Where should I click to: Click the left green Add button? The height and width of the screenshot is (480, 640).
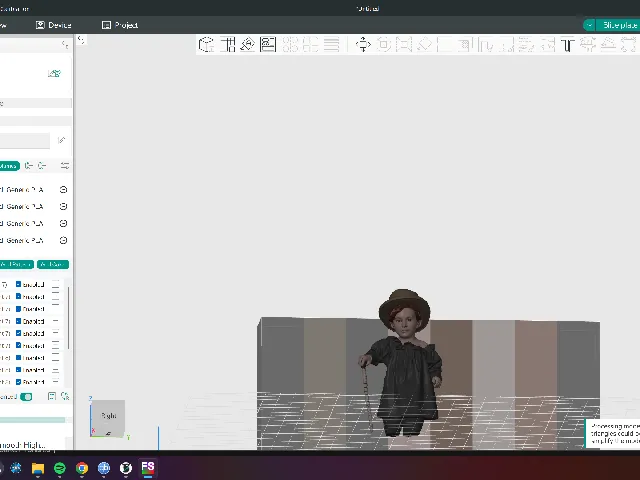tap(16, 264)
